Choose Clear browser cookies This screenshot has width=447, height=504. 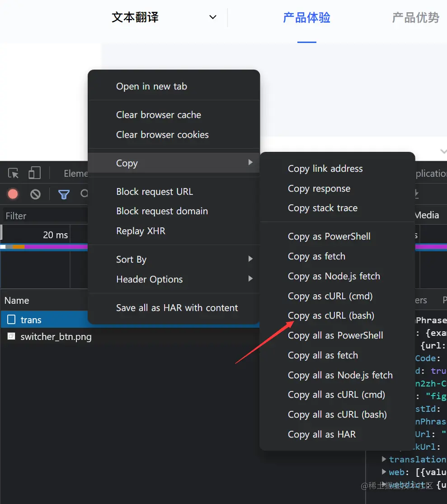point(174,135)
